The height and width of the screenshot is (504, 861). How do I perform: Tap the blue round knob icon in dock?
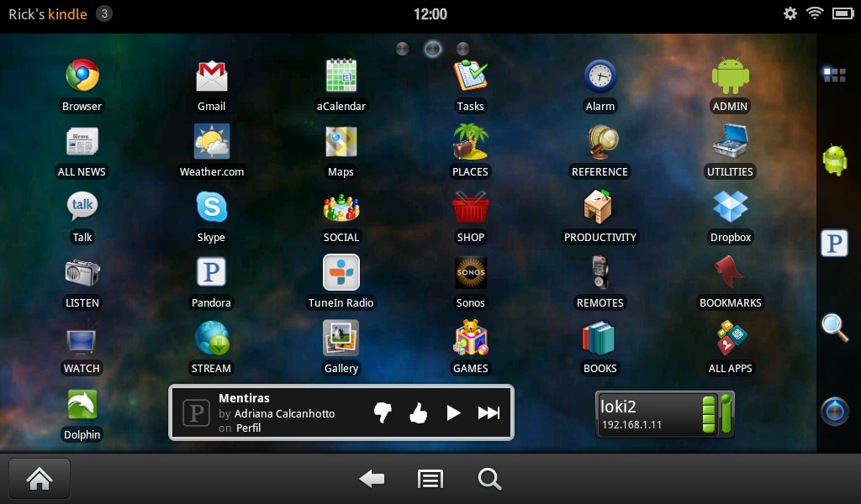(835, 411)
